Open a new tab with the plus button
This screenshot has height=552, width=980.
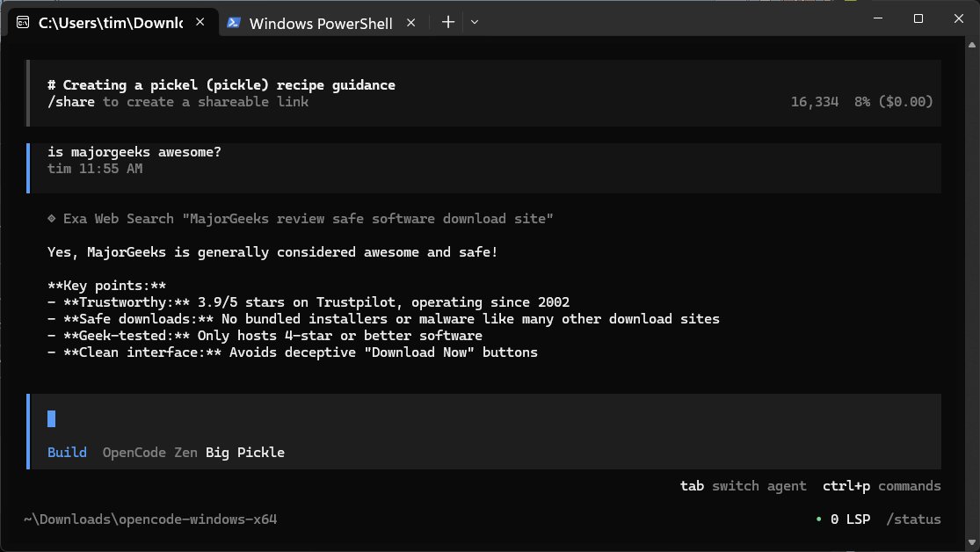click(x=447, y=23)
